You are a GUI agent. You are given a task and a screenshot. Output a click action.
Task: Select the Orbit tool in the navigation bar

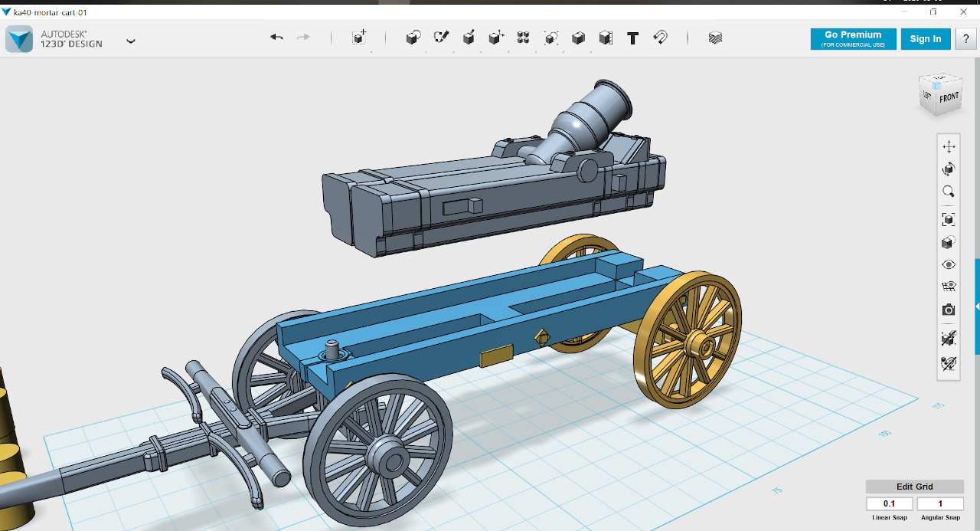pos(949,169)
